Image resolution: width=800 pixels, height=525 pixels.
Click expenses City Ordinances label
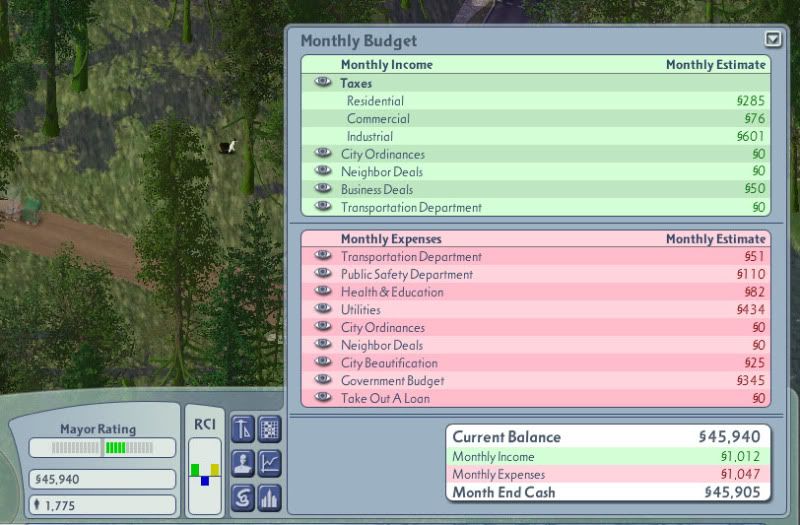pos(383,328)
